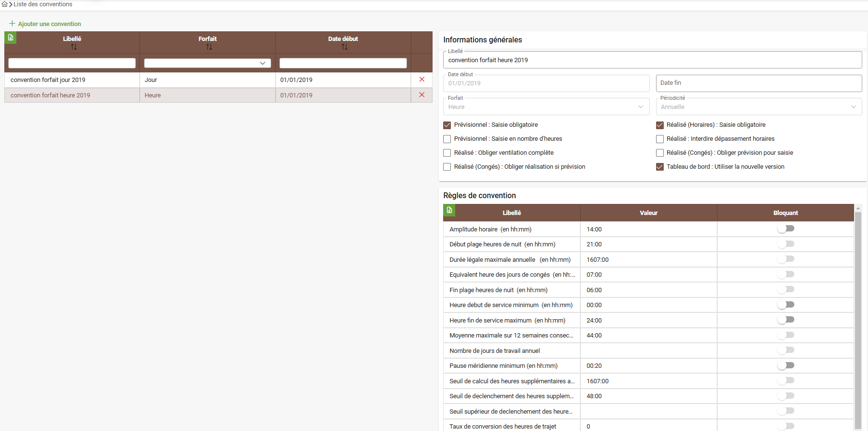This screenshot has height=431, width=868.
Task: Delete convention forfait heure 2019 row
Action: point(421,95)
